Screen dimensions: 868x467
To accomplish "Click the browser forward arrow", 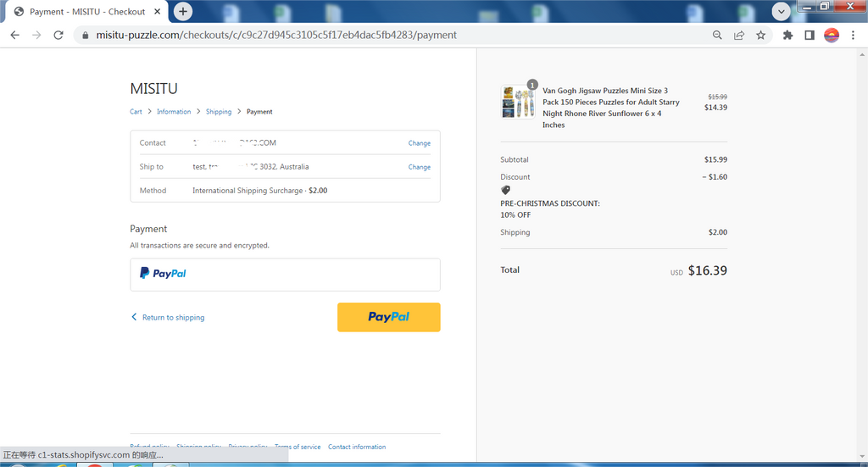I will [36, 35].
